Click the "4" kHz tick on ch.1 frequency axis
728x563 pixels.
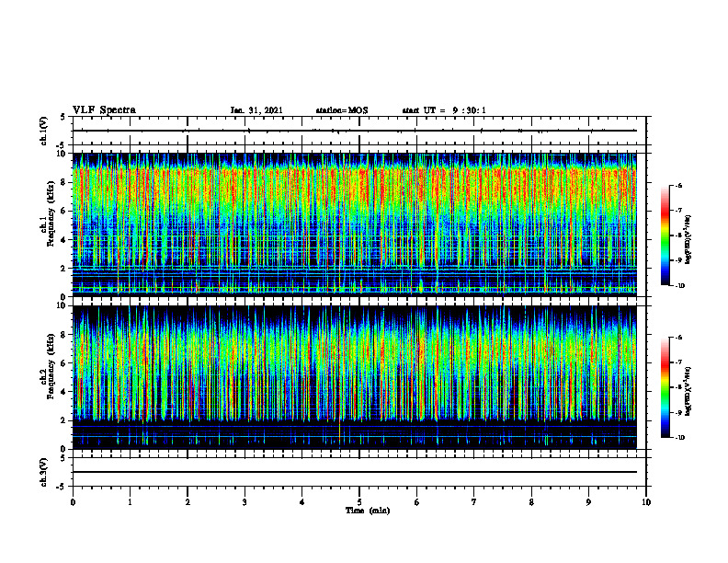(65, 240)
